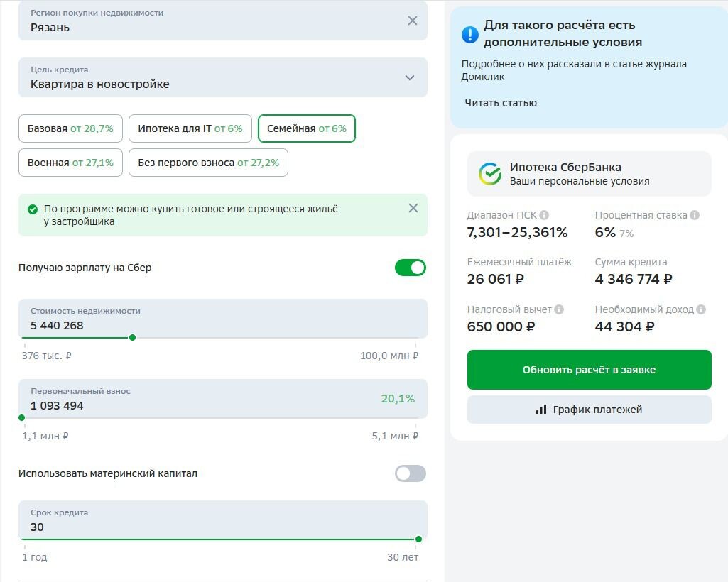Open info icon next to Налоговый вычет
The height and width of the screenshot is (582, 728).
pos(559,309)
